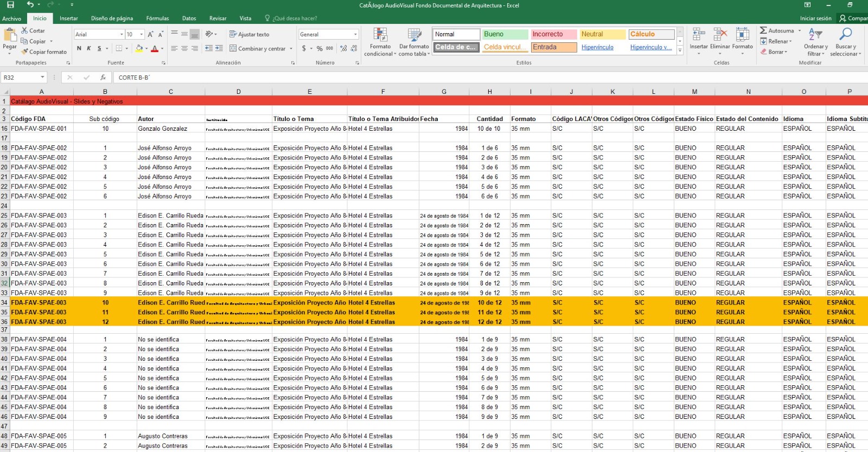This screenshot has height=452, width=868.
Task: Open the Fórmulas ribbon tab
Action: point(157,18)
